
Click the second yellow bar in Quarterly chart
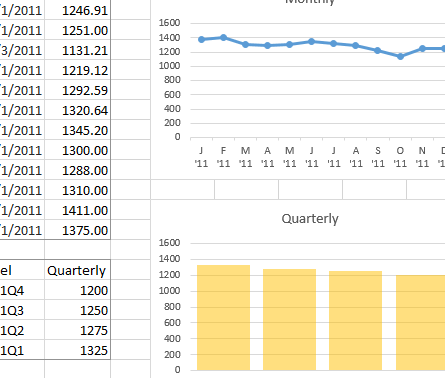pos(289,319)
